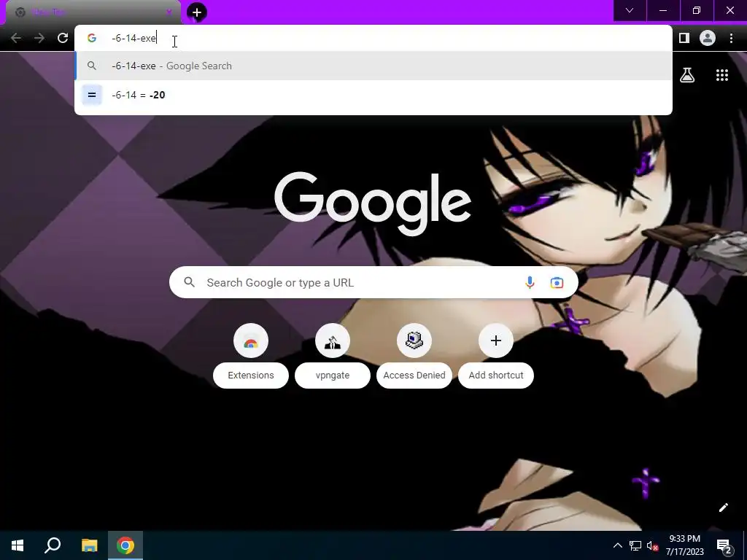Viewport: 747px width, 560px height.
Task: Start voice search with the microphone
Action: (530, 282)
